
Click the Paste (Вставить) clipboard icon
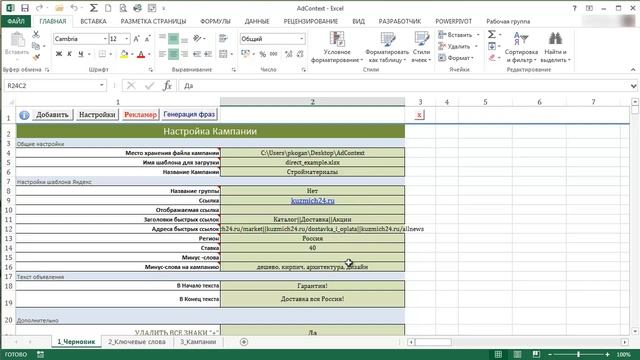point(17,40)
